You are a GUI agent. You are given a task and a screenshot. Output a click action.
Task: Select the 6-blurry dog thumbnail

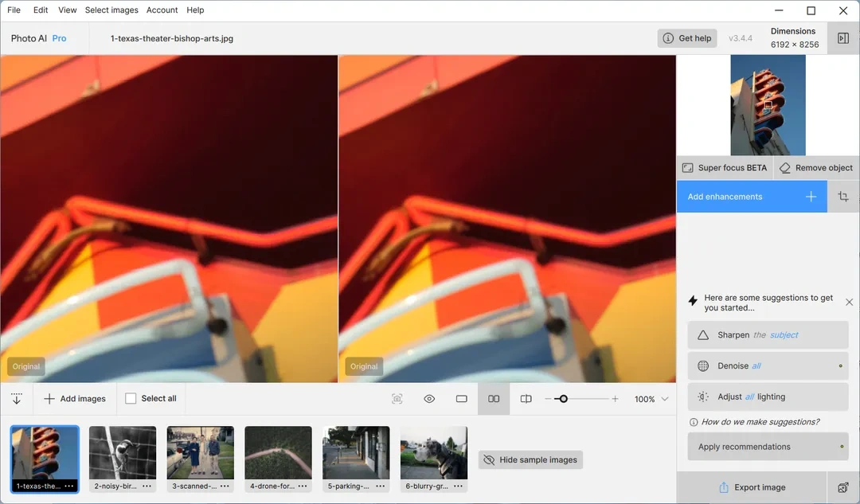coord(433,452)
